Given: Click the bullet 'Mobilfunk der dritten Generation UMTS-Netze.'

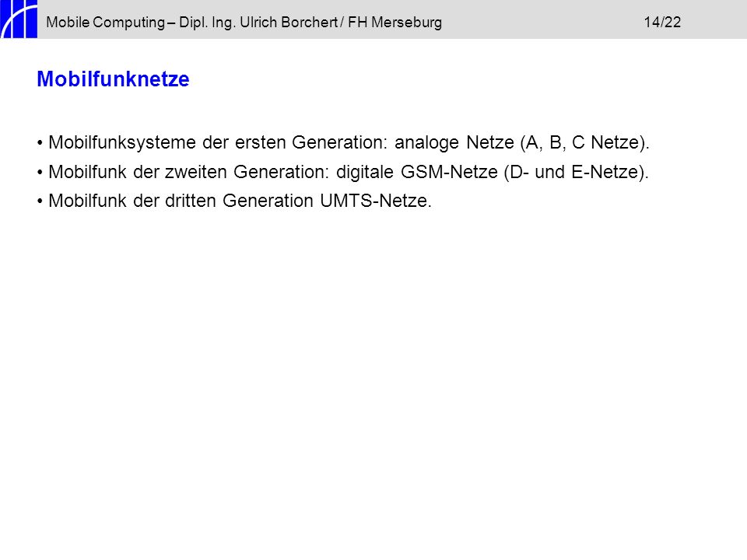Looking at the screenshot, I should point(234,201).
